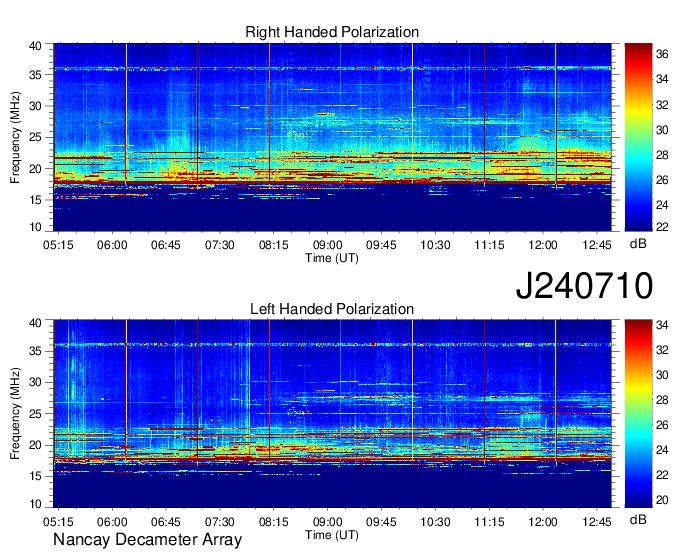680x552 pixels.
Task: Click 11:15 time tick on left-handed plot
Action: 489,522
